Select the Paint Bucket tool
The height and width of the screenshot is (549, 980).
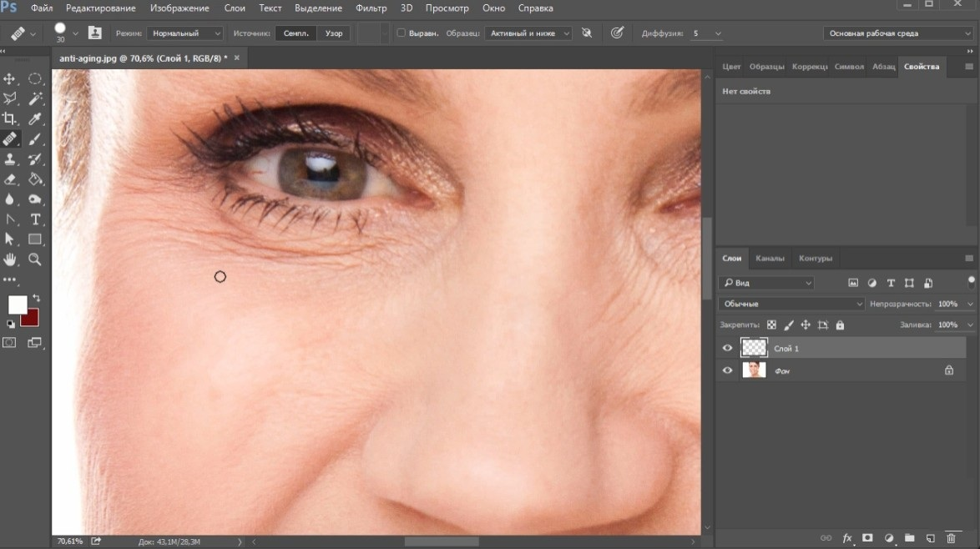[35, 179]
